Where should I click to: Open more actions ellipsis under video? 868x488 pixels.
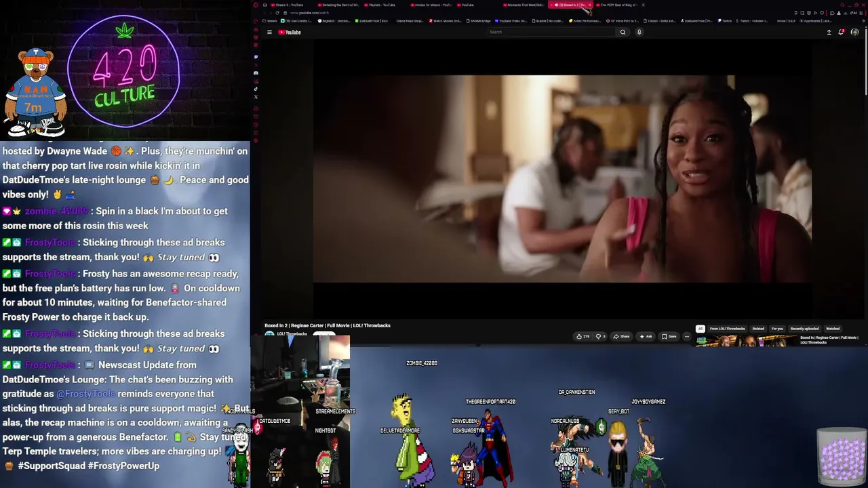pyautogui.click(x=686, y=336)
